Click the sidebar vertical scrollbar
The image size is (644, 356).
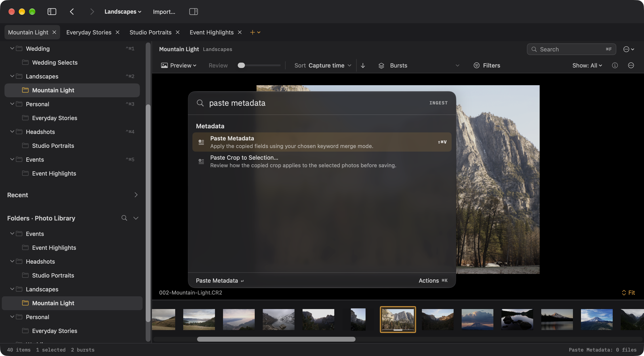[x=148, y=213]
